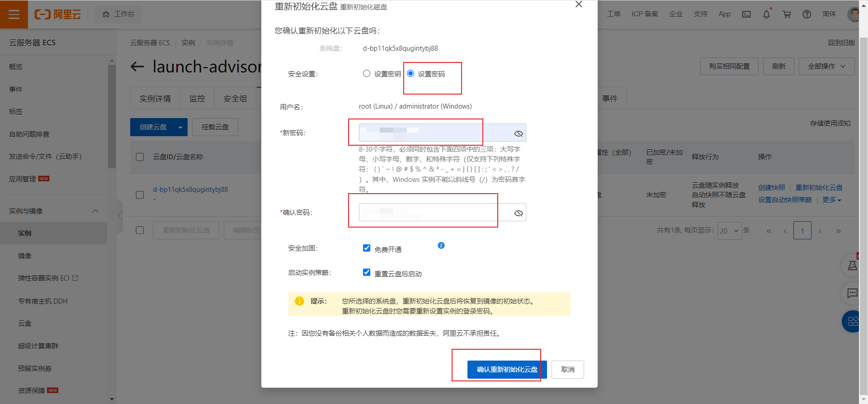
Task: Open 镜像 in the sidebar
Action: [x=25, y=256]
